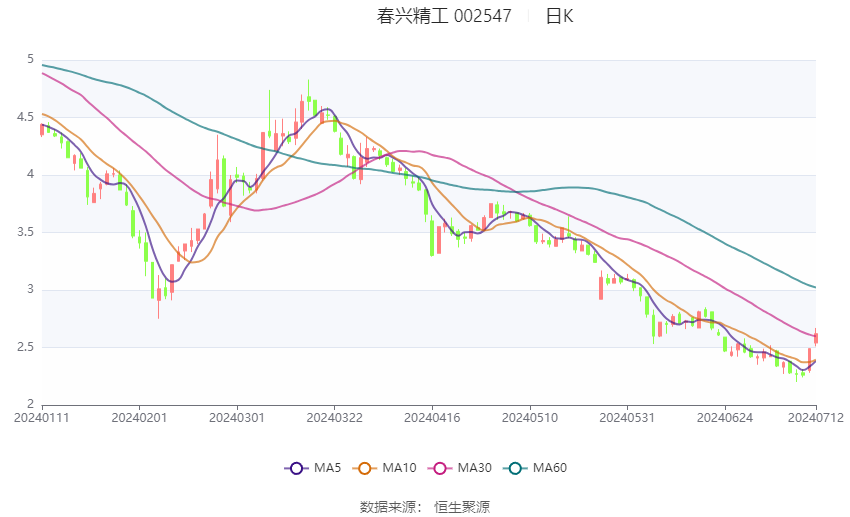Click the 20240416 x-axis date label
850x517 pixels.
(432, 418)
